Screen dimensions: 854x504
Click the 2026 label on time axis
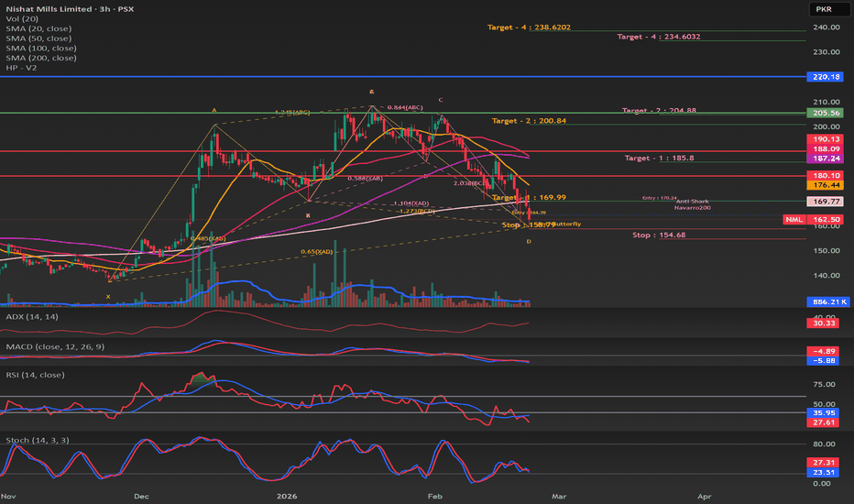pos(287,497)
